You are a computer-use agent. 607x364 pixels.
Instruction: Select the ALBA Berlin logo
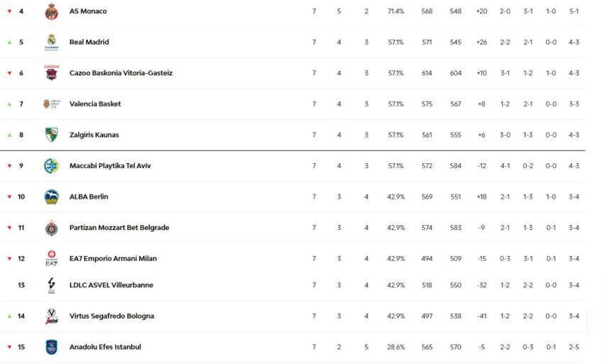coord(51,197)
